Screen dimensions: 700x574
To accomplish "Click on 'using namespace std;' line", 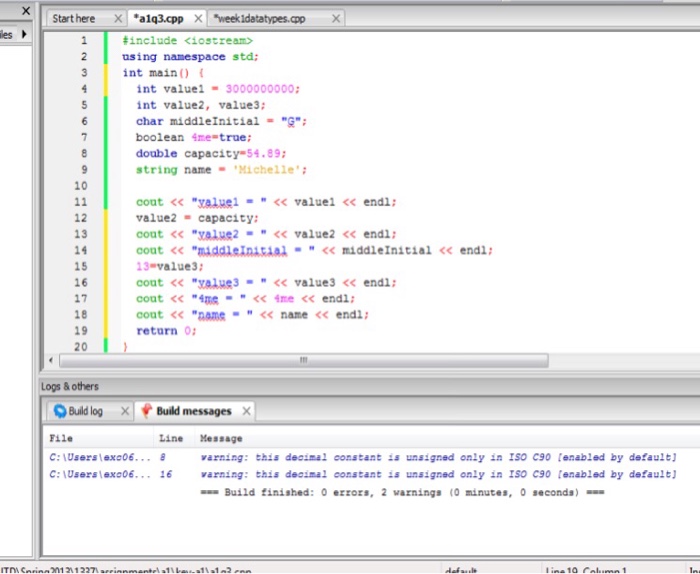I will [191, 57].
